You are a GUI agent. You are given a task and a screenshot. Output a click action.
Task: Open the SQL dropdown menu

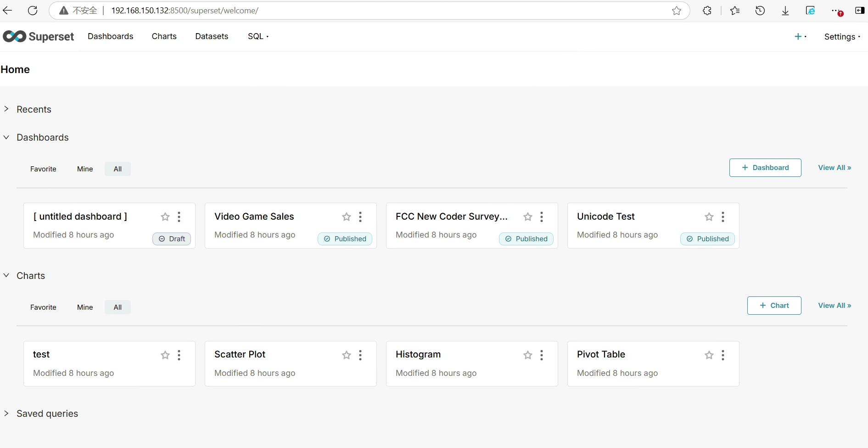tap(258, 36)
